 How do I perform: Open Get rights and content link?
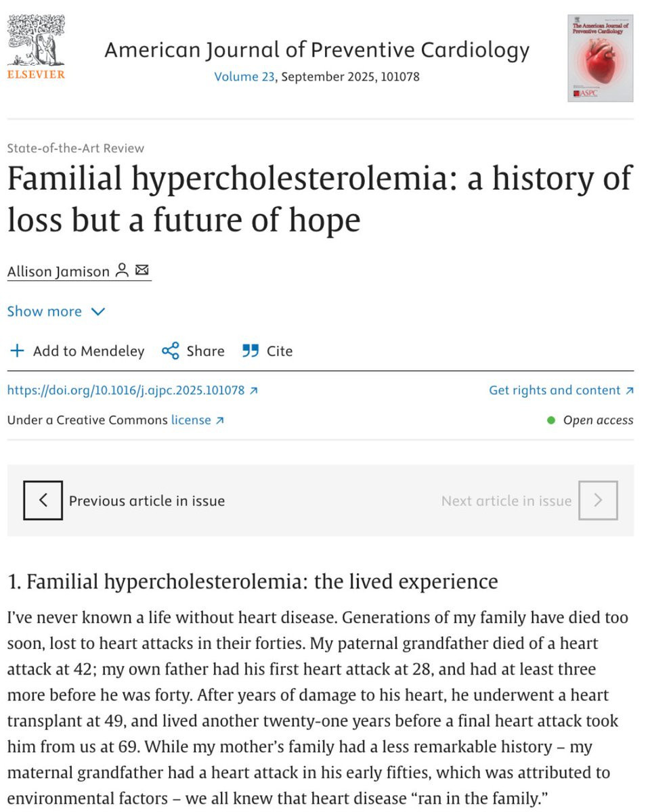tap(561, 390)
